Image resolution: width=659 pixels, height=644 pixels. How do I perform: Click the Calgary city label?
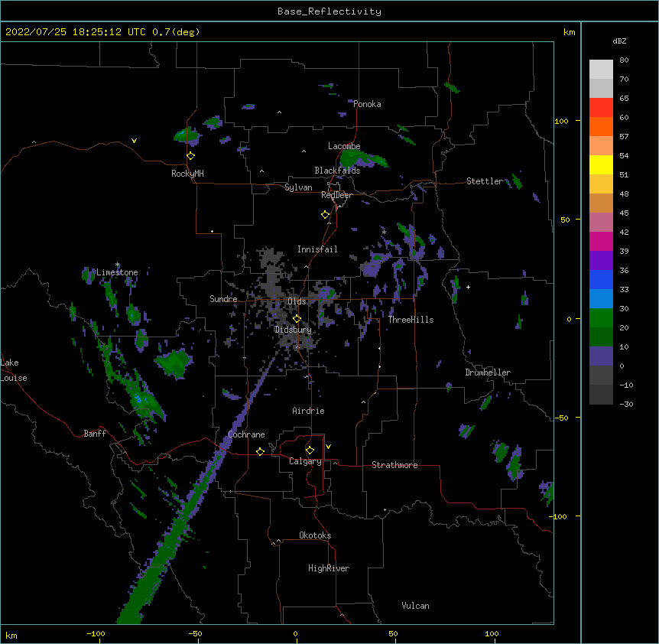pyautogui.click(x=305, y=461)
